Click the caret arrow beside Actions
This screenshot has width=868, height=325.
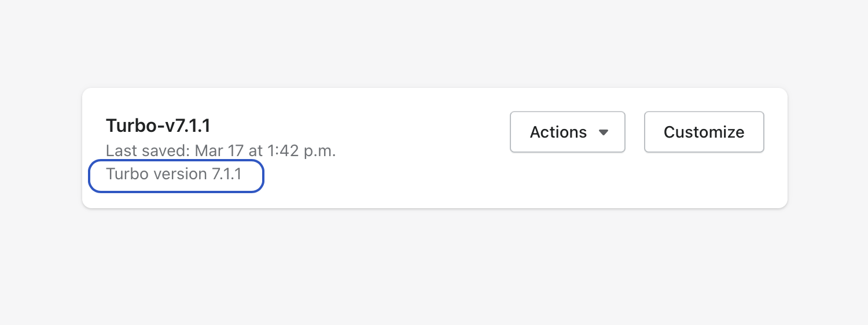click(604, 132)
